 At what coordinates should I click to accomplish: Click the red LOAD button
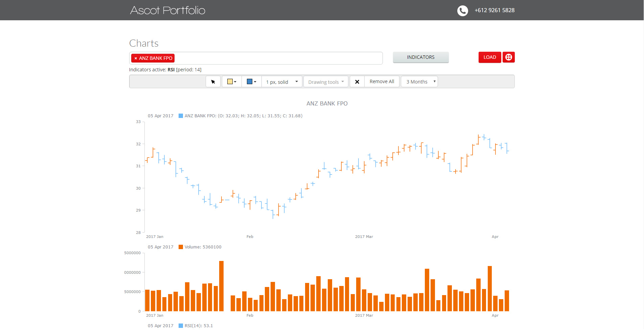[x=489, y=57]
